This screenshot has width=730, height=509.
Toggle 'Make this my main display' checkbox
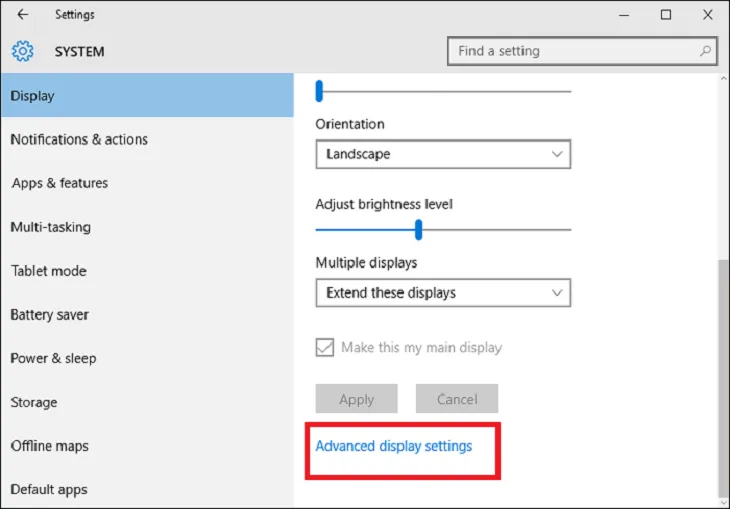tap(325, 348)
